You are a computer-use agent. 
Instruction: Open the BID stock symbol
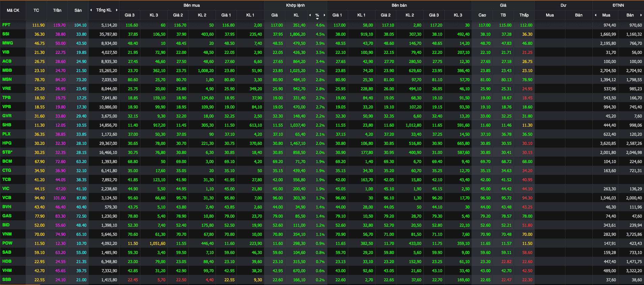coord(6,225)
